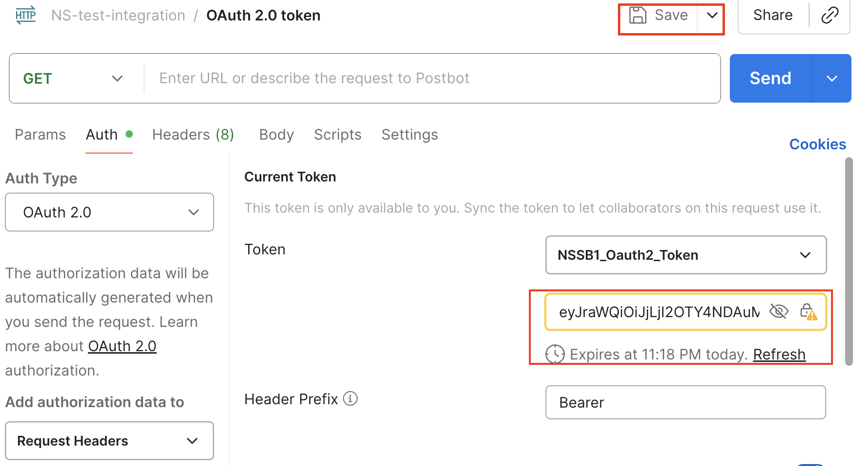Open the Save options dropdown arrow

click(712, 15)
